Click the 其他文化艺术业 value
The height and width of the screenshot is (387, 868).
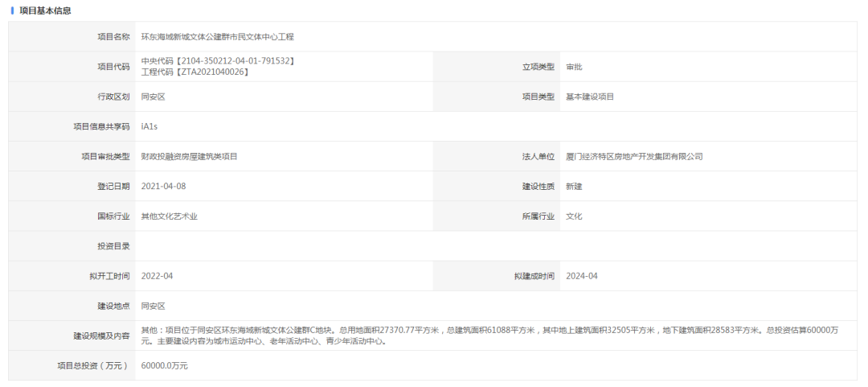coord(170,216)
